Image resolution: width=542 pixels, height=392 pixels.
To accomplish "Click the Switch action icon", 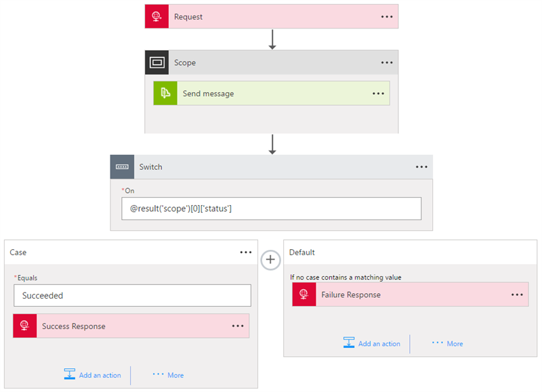I will click(123, 167).
